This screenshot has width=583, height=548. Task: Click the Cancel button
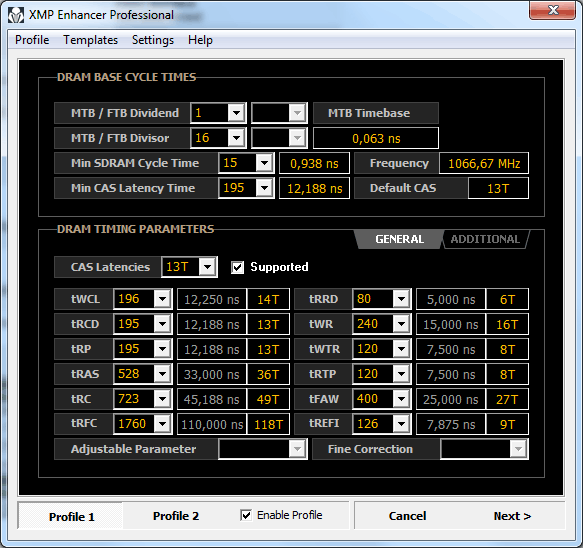pos(408,516)
